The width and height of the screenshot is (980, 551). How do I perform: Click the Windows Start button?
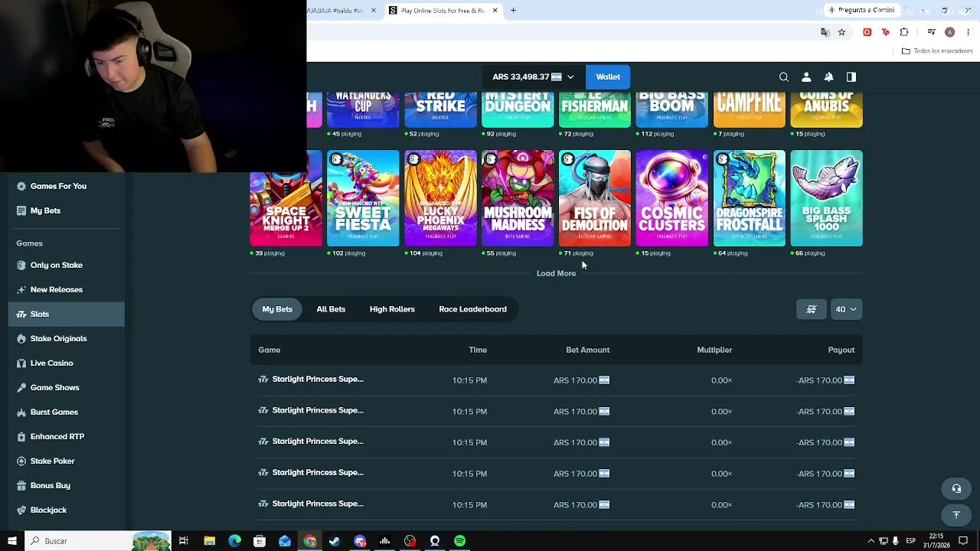[x=11, y=541]
